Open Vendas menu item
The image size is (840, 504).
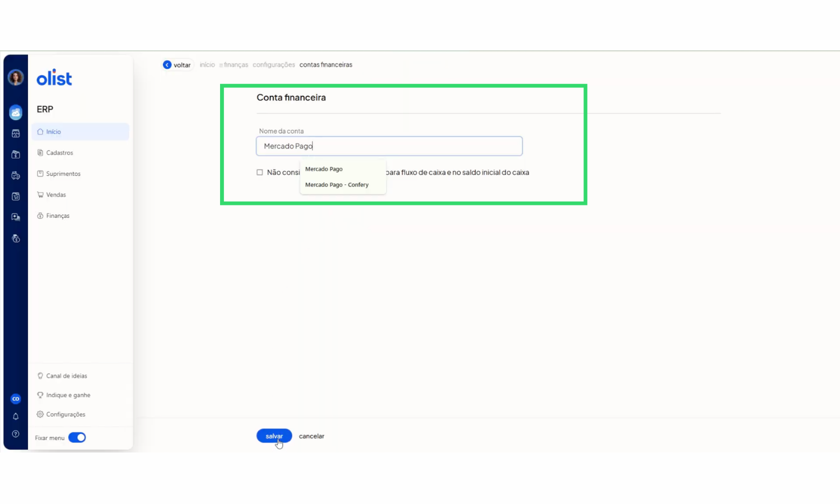tap(80, 195)
